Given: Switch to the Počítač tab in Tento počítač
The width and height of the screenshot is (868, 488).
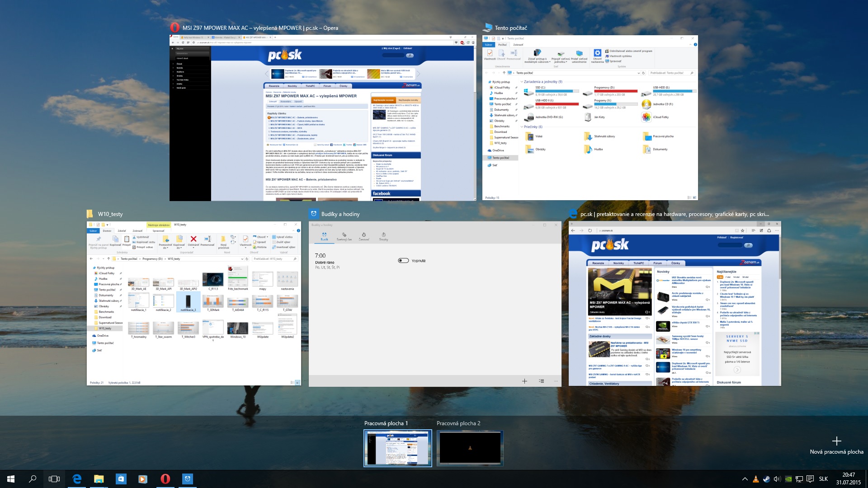Looking at the screenshot, I should click(503, 45).
